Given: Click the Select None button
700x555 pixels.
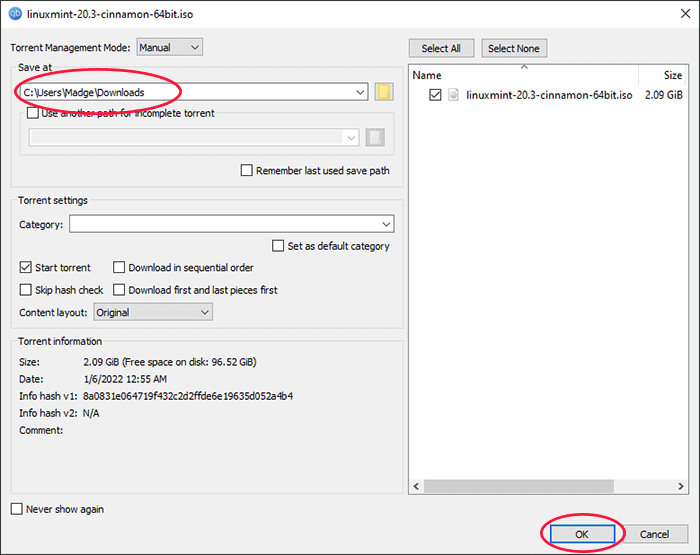Looking at the screenshot, I should pyautogui.click(x=514, y=48).
